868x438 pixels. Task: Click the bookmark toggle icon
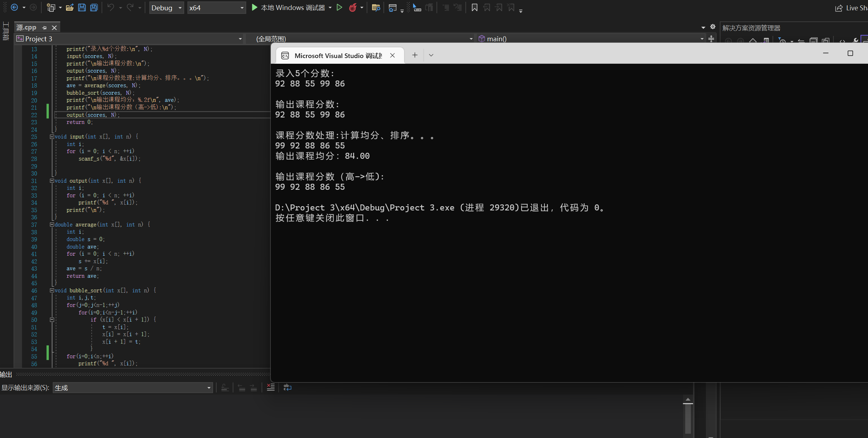tap(474, 7)
